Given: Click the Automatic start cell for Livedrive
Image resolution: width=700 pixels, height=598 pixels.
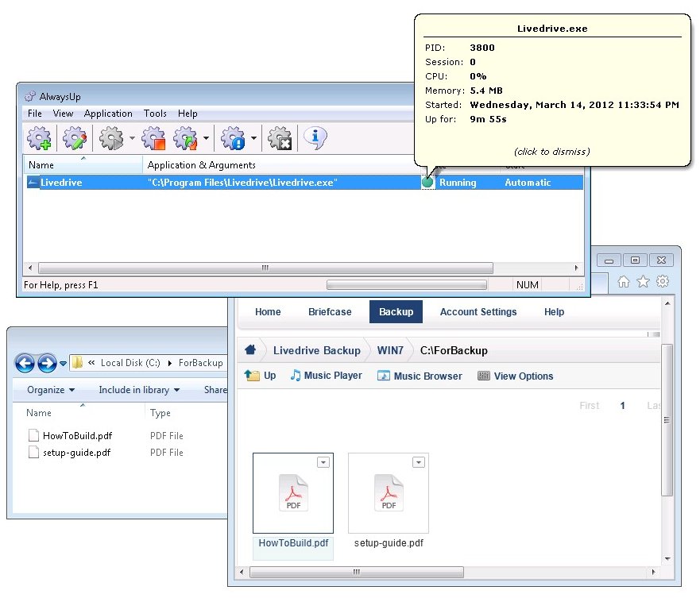Looking at the screenshot, I should pyautogui.click(x=528, y=183).
